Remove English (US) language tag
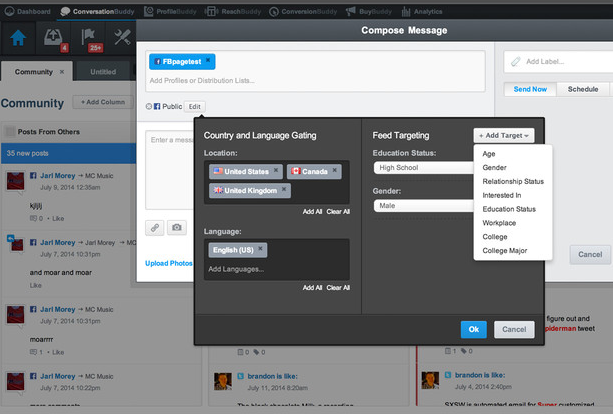The image size is (613, 414). (260, 248)
